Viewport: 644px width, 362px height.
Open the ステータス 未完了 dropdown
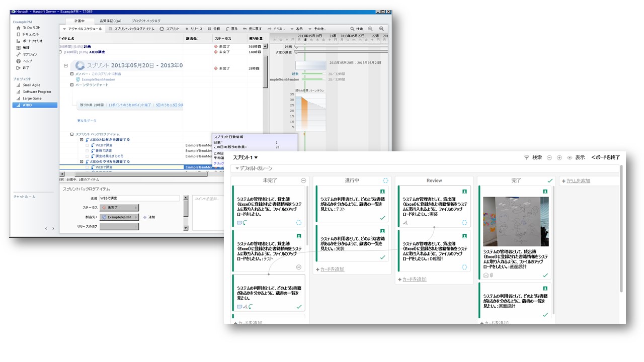click(x=119, y=207)
